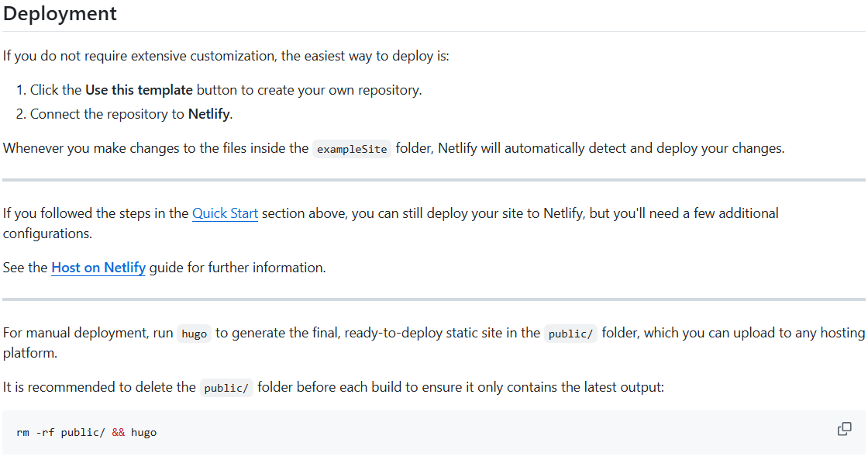Click the red && operator in code block
Screen dimensions: 868x460
tap(118, 432)
